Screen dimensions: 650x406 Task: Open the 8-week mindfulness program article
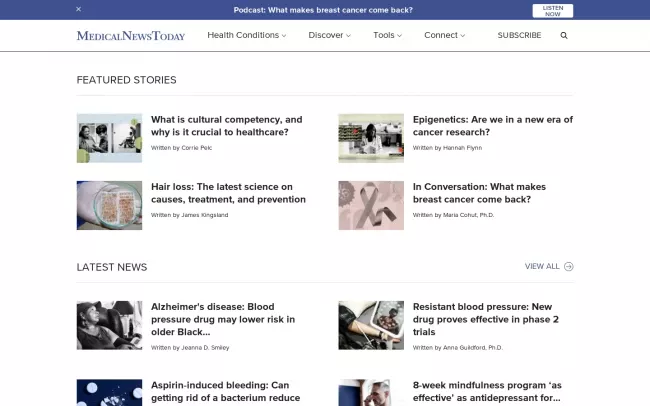pos(487,392)
